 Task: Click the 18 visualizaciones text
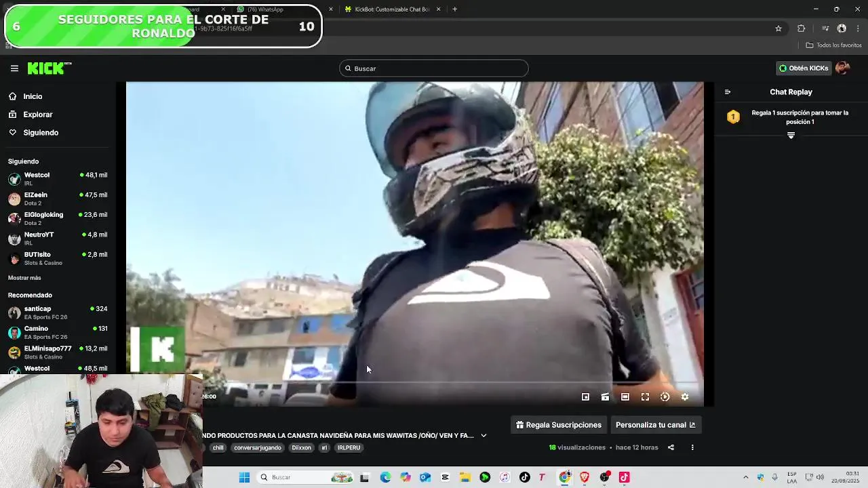coord(577,447)
